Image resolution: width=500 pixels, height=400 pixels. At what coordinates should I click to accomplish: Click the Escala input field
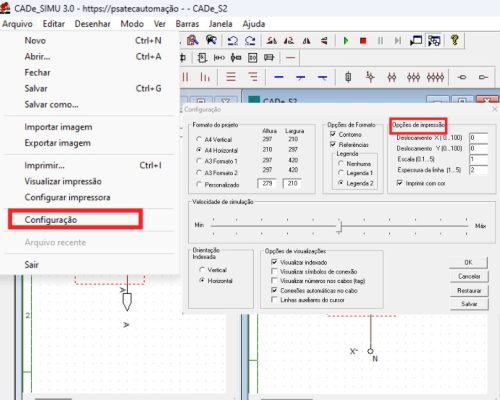pyautogui.click(x=478, y=159)
